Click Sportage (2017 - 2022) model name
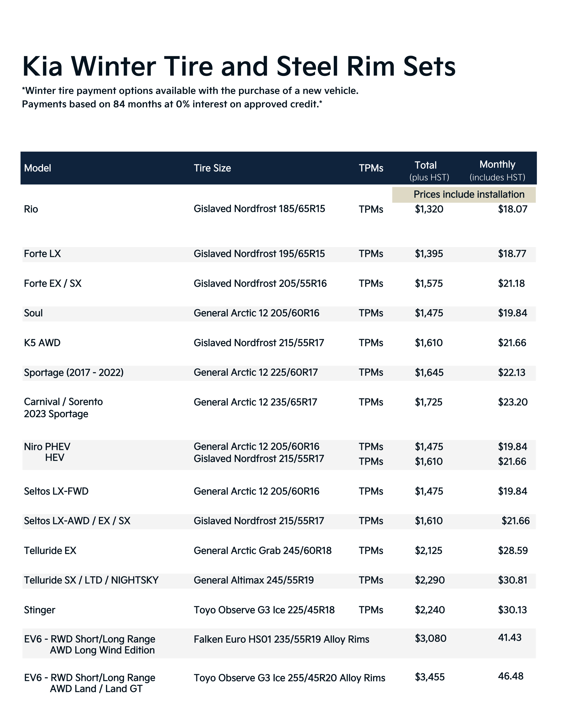This screenshot has height=728, width=563. (x=74, y=373)
